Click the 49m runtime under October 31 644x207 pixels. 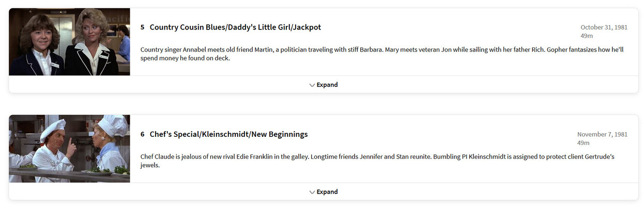coord(586,36)
